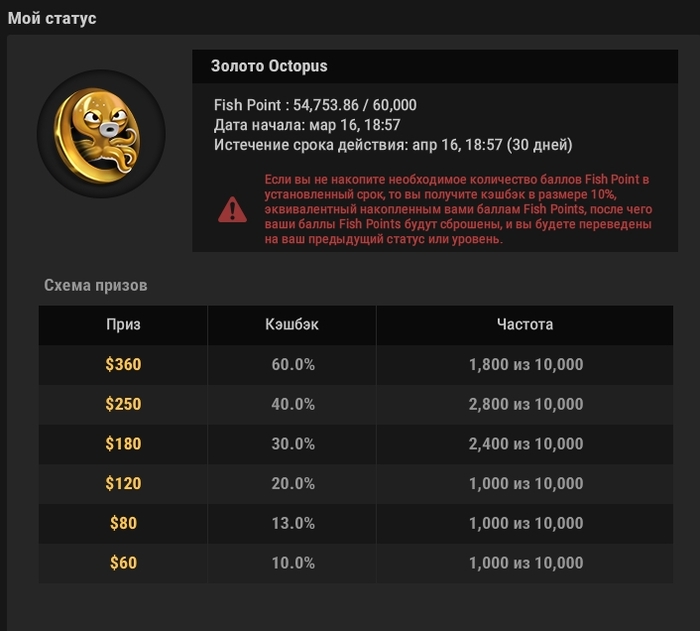
Task: Click the Схема призов heading
Action: coord(96,285)
